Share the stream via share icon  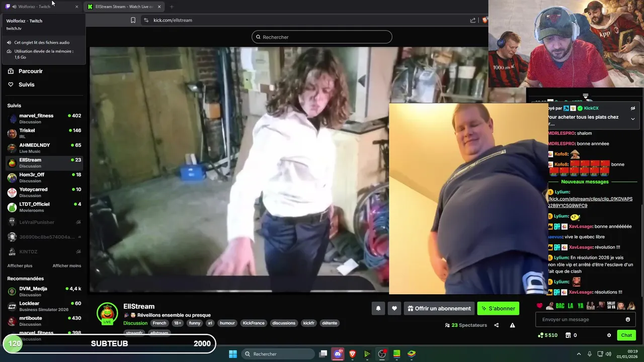click(x=496, y=325)
